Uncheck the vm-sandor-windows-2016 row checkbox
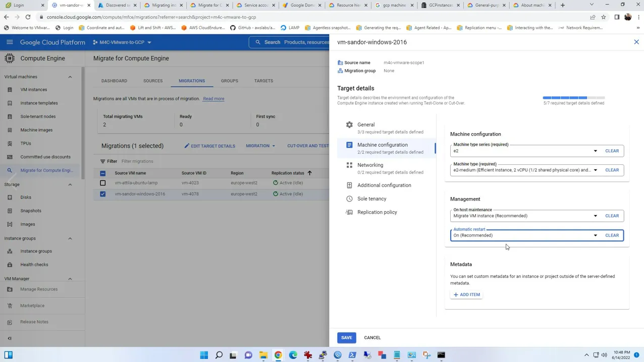Image resolution: width=644 pixels, height=362 pixels. [103, 194]
